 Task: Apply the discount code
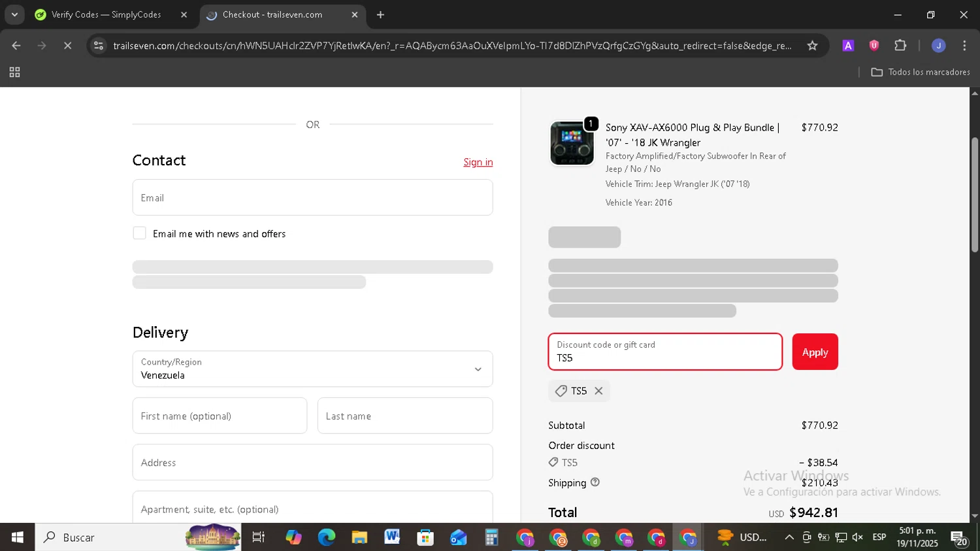point(815,352)
